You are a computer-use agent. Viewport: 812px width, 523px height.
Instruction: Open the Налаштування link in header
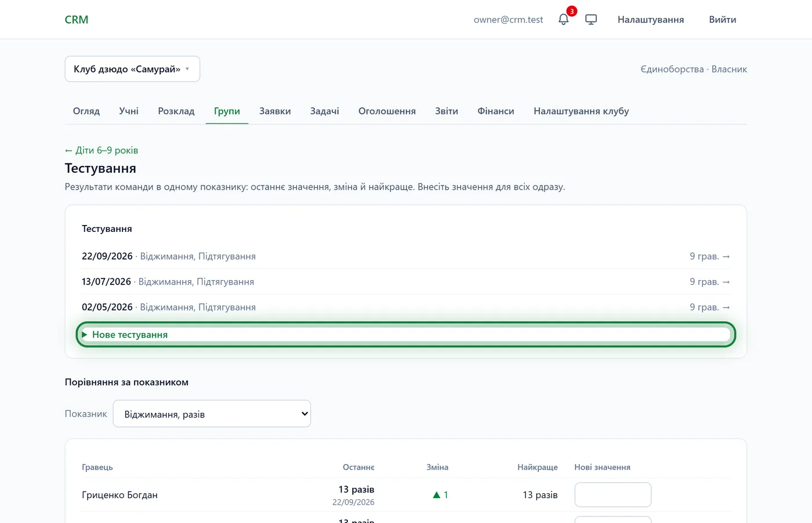pos(651,20)
